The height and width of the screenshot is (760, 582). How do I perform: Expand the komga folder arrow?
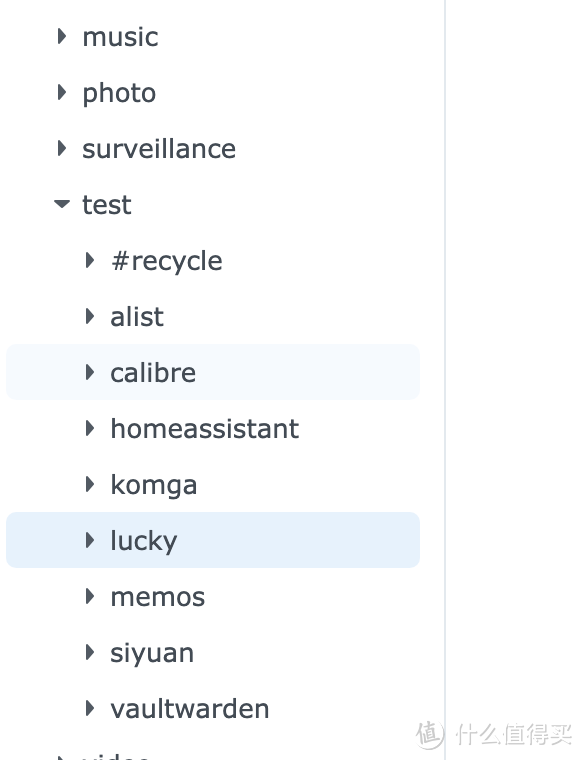(90, 484)
